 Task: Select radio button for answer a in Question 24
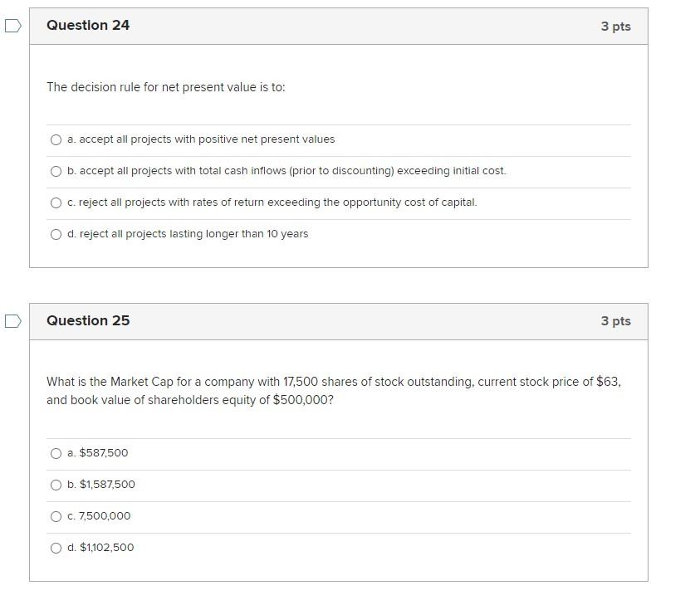[x=55, y=139]
